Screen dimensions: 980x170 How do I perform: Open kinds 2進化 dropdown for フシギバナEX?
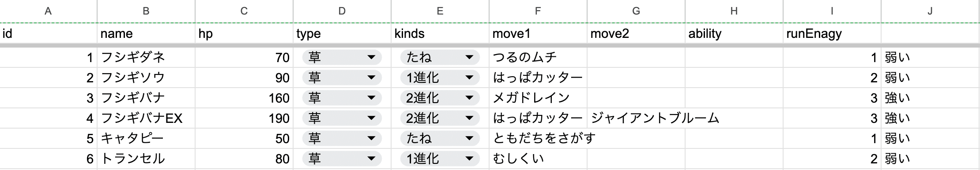pyautogui.click(x=469, y=118)
